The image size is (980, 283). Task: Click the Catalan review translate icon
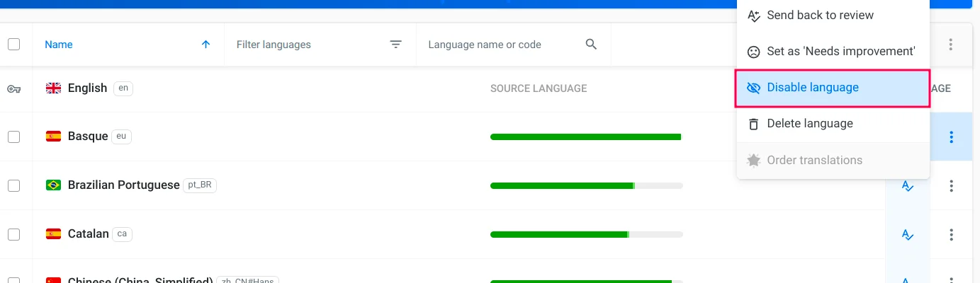click(907, 235)
